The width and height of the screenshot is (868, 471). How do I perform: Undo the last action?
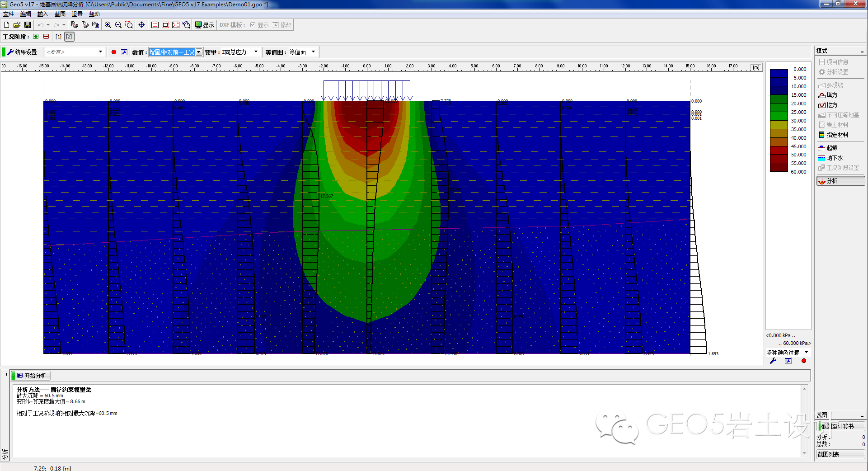(41, 25)
